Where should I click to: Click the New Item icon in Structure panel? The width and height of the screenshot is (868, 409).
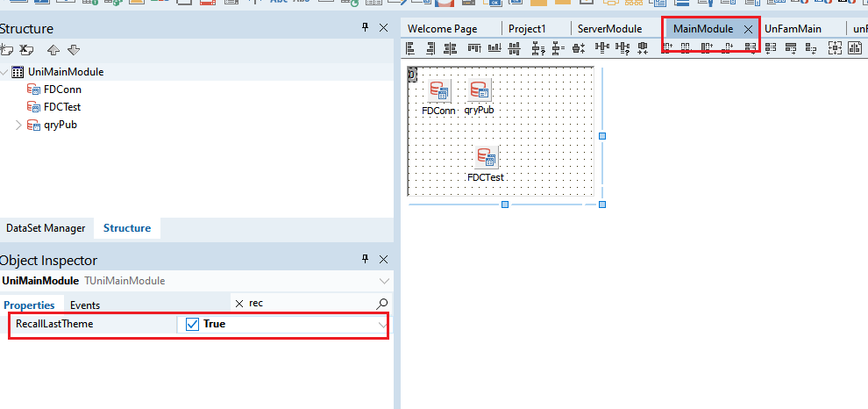pos(6,50)
